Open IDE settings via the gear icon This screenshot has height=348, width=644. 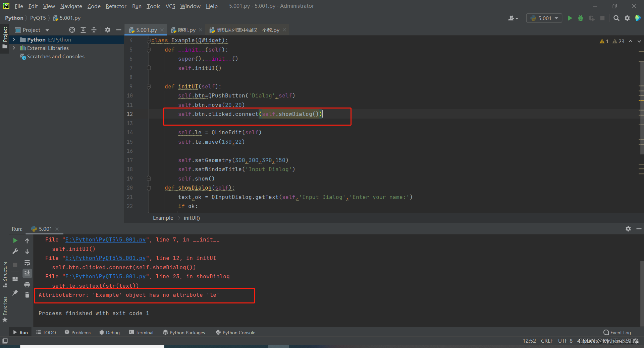[627, 18]
